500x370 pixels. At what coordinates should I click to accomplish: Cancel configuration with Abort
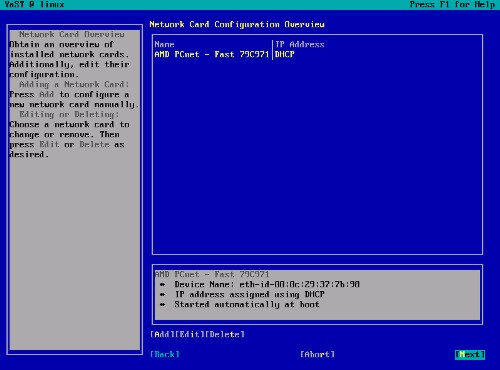pos(317,354)
